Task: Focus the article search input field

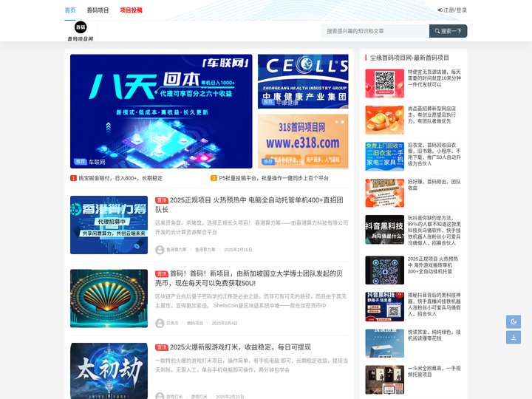Action: coord(375,31)
